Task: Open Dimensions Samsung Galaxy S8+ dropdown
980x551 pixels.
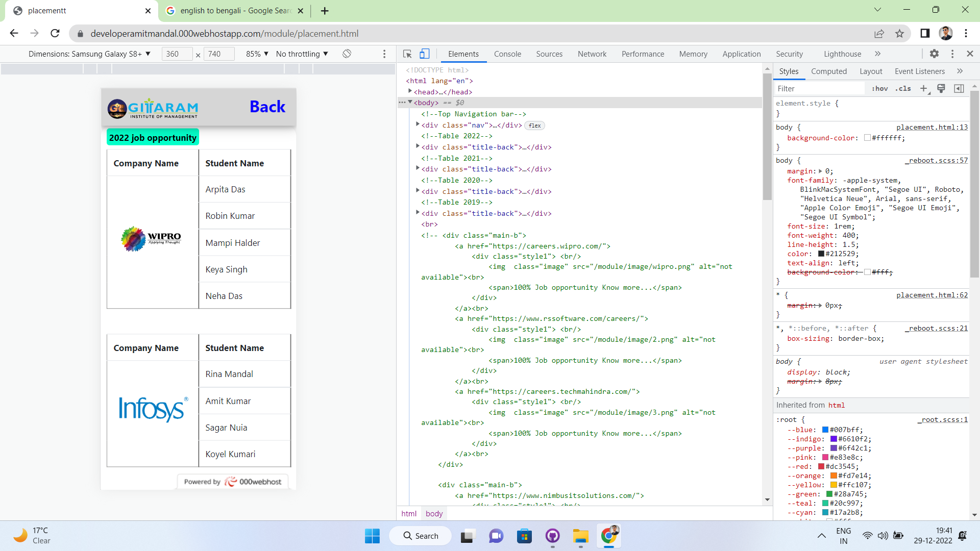Action: point(89,54)
